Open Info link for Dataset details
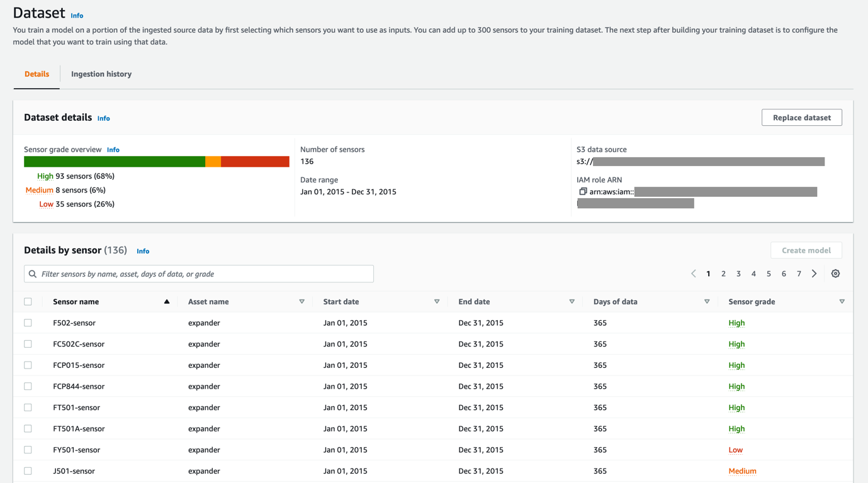 tap(104, 118)
